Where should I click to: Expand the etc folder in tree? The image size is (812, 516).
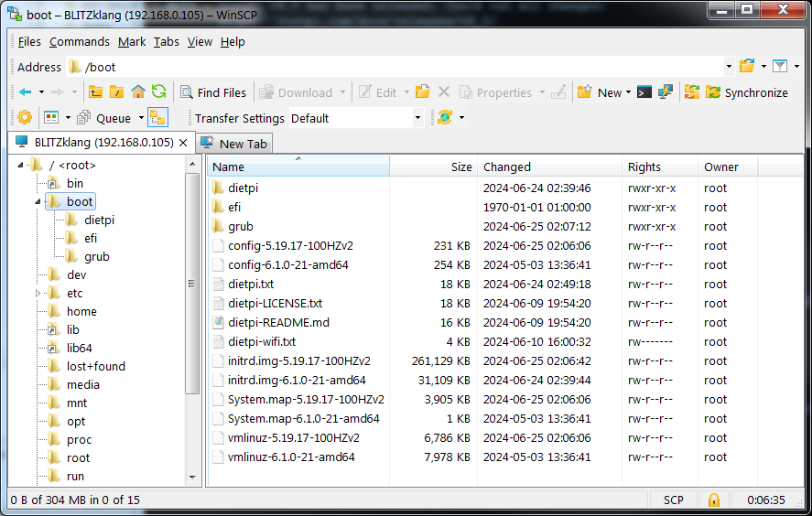tap(38, 293)
